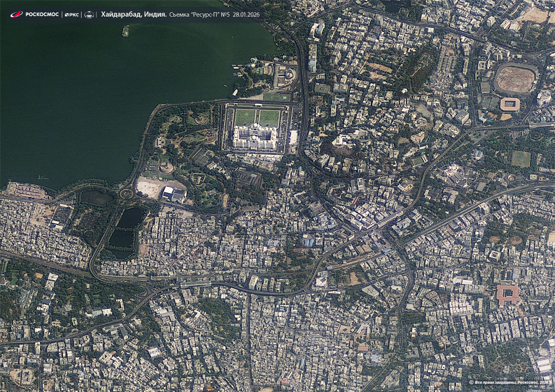Click the right green lawn before white complex
Viewport: 555px width, 392px height.
[x=269, y=118]
